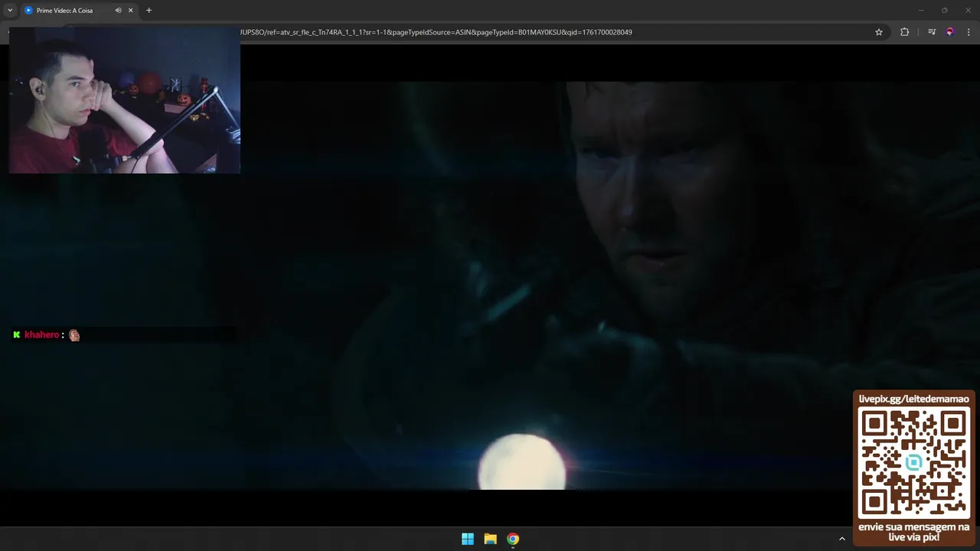Viewport: 980px width, 551px height.
Task: Bookmark this page with the star icon
Action: [x=879, y=32]
